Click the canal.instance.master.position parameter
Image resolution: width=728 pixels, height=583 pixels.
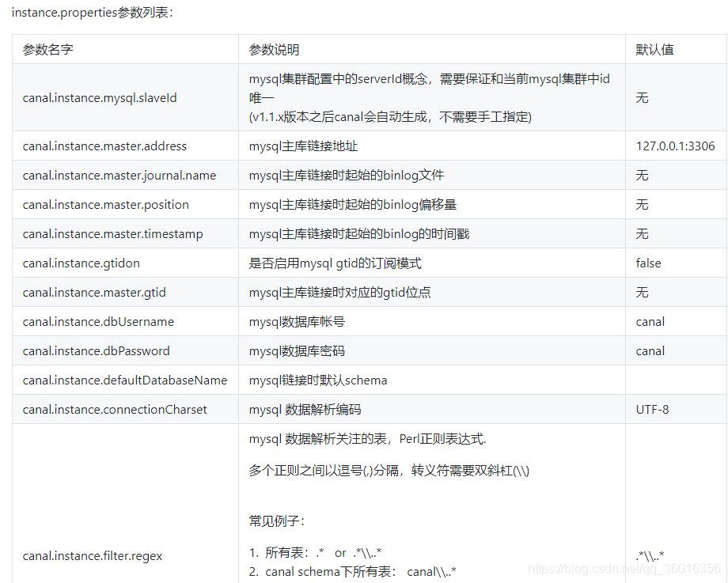105,205
